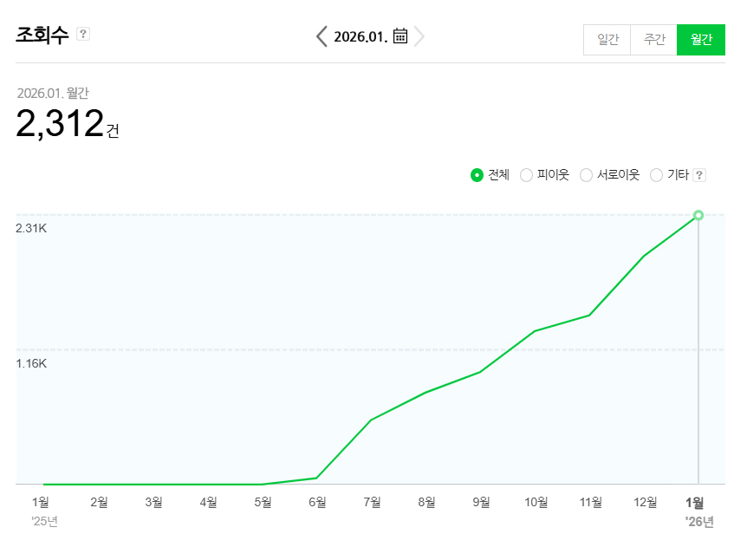Viewport: 747px width, 560px height.
Task: Select the 서로이웃 radio option
Action: pos(586,175)
